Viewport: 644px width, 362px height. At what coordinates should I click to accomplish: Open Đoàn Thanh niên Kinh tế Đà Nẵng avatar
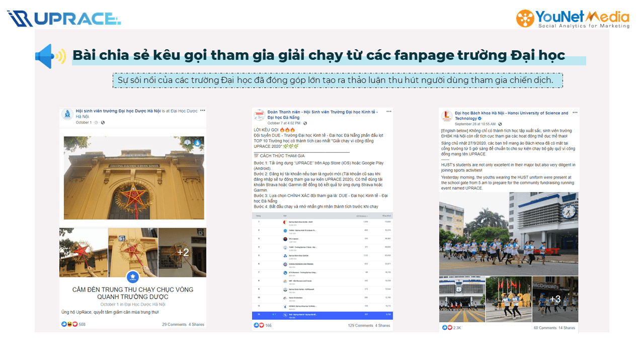click(x=260, y=115)
